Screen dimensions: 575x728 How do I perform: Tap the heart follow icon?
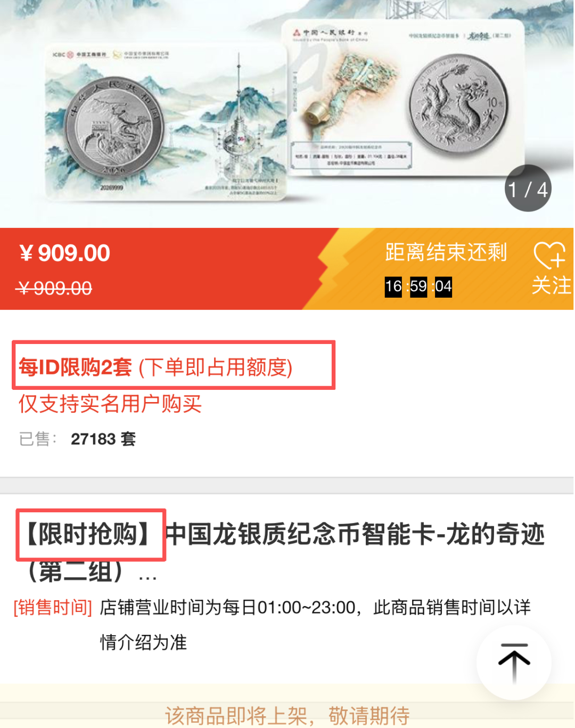point(549,256)
